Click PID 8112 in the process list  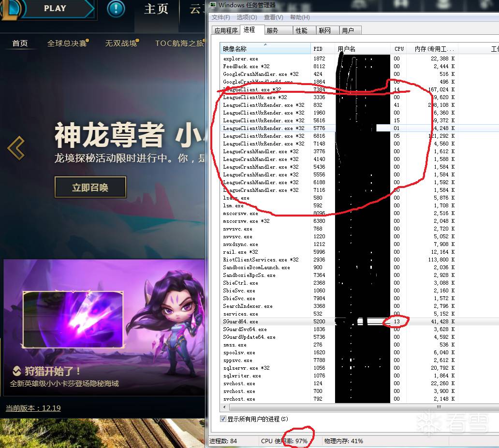pyautogui.click(x=319, y=66)
